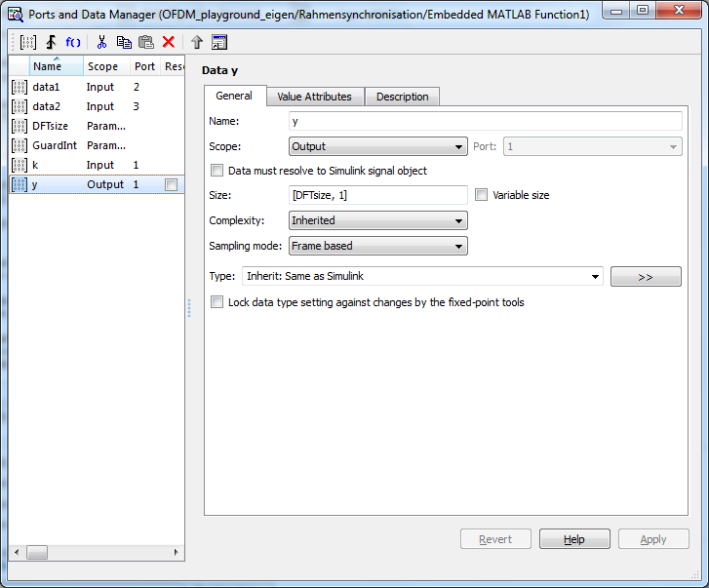
Task: Open the Complexity dropdown
Action: click(x=378, y=220)
